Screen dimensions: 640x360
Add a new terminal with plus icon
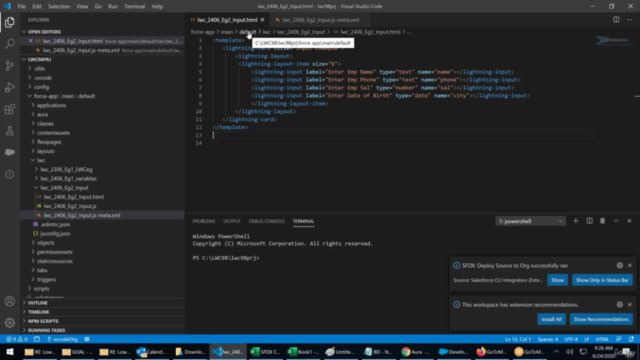(x=576, y=221)
